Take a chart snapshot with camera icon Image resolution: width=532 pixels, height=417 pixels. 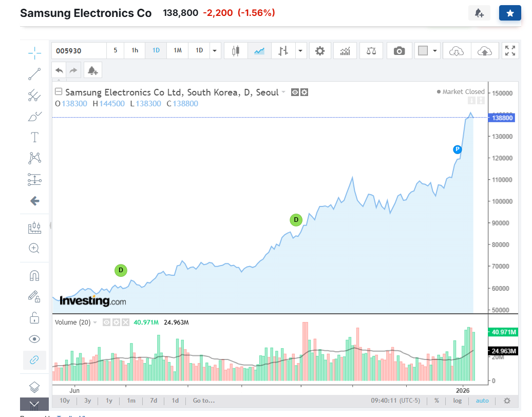400,51
